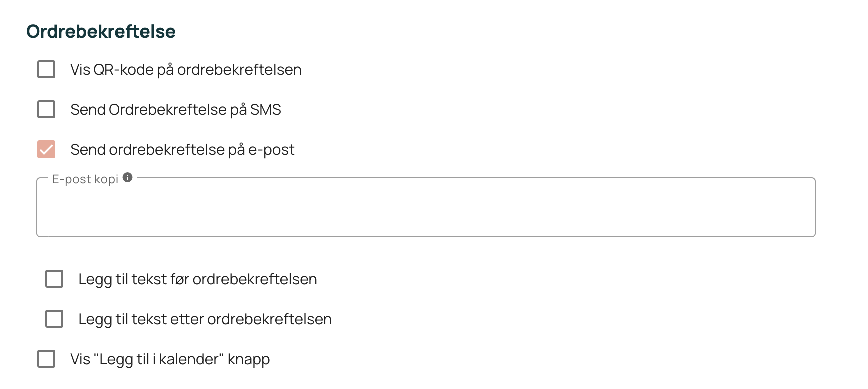Viewport: 868px width, 389px height.
Task: Click the "Send Ordrebekreftelse på SMS" label
Action: [x=176, y=110]
